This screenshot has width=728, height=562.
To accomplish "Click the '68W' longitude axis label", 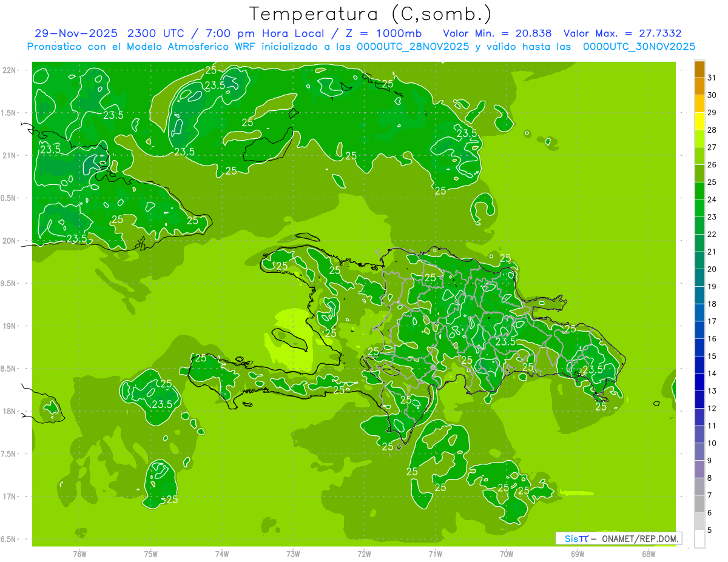I will [x=648, y=554].
